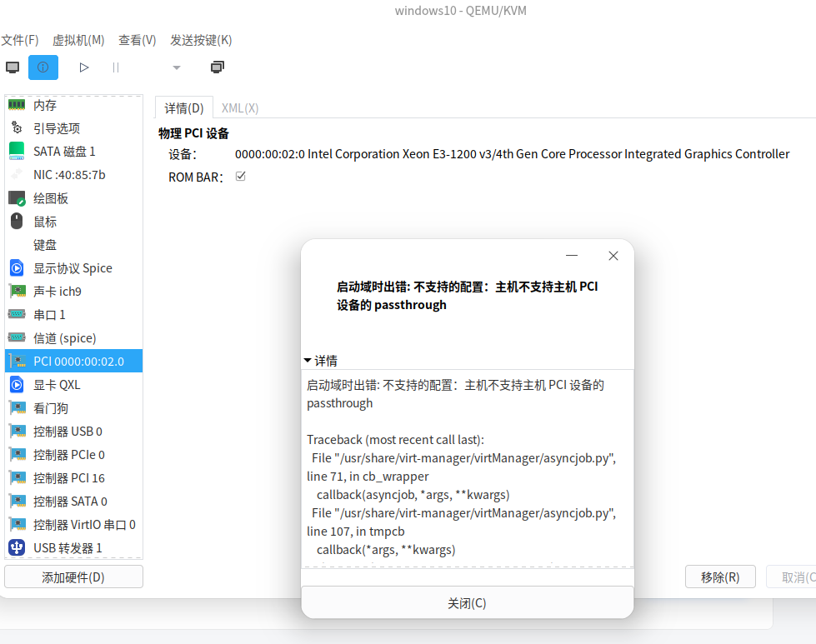Select the 内存 memory hardware icon
Image resolution: width=816 pixels, height=644 pixels.
[17, 105]
